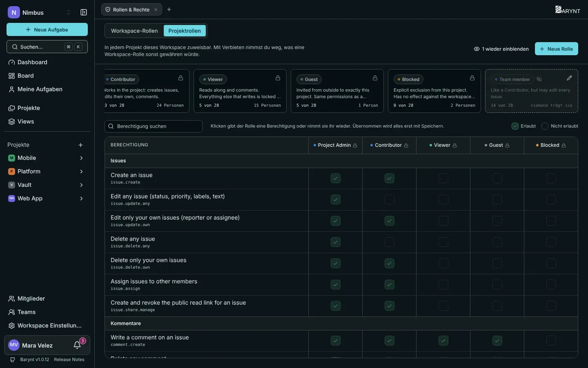Click the lock icon on the Contributor card
This screenshot has width=588, height=368.
pyautogui.click(x=181, y=78)
